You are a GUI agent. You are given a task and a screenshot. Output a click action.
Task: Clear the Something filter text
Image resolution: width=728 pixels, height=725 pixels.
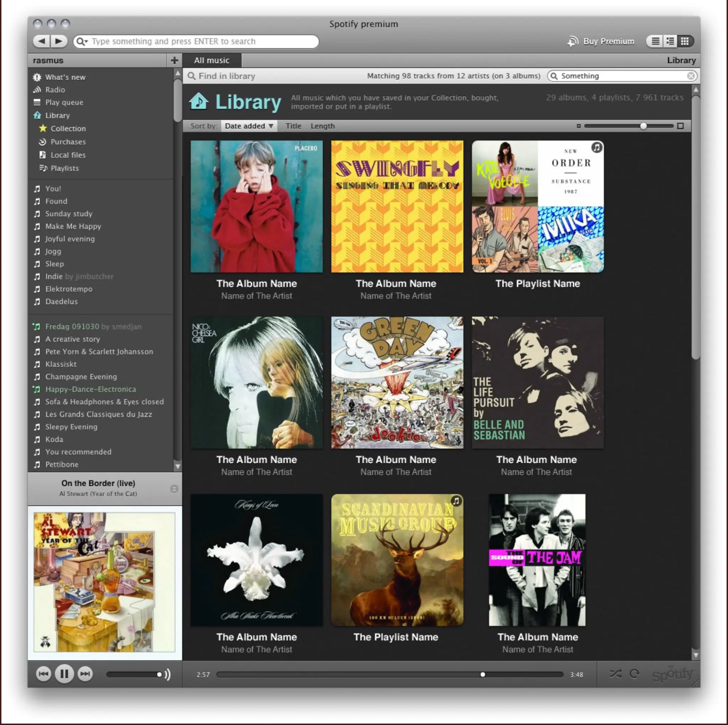691,76
